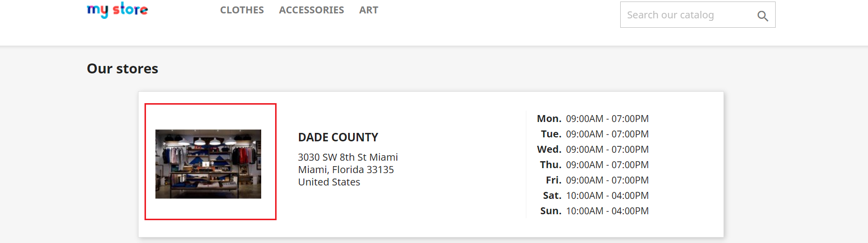Screen dimensions: 868x243
Task: Click the Tue. opening hours row
Action: click(594, 134)
